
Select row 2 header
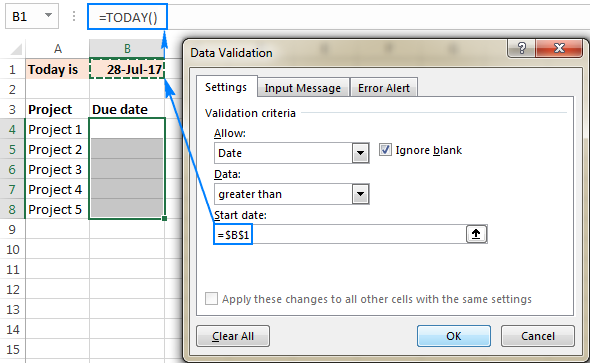coord(12,90)
